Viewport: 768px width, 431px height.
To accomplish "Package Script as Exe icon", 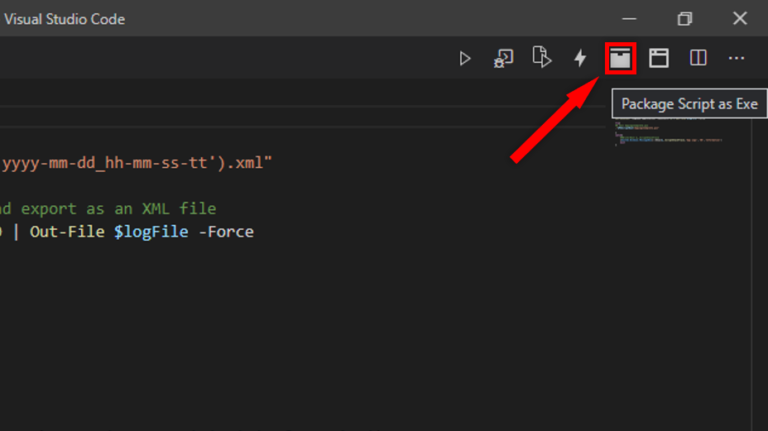I will click(620, 58).
